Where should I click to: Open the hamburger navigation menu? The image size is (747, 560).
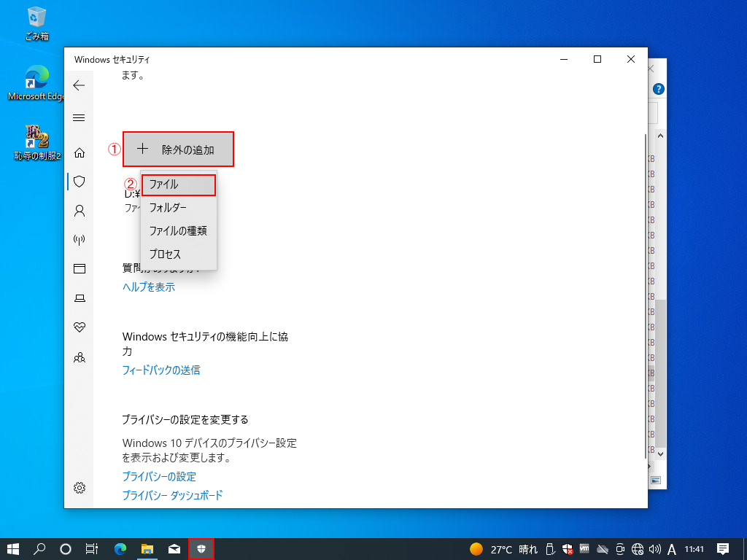point(79,118)
